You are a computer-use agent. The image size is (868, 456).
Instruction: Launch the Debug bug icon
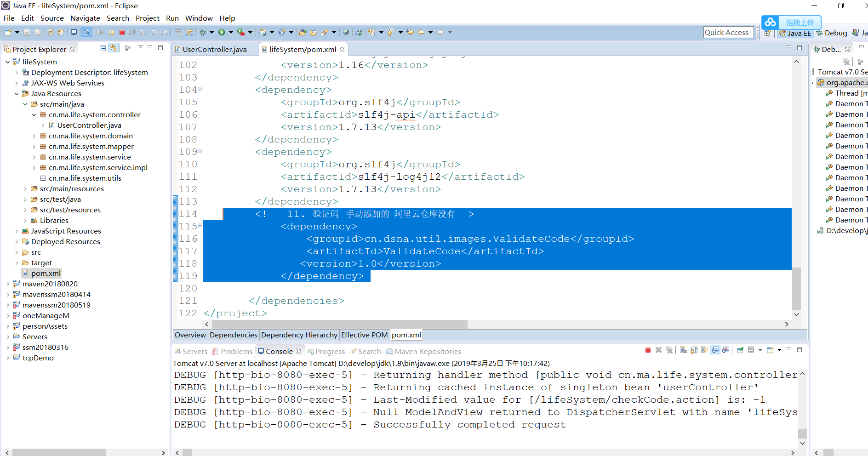(x=202, y=32)
